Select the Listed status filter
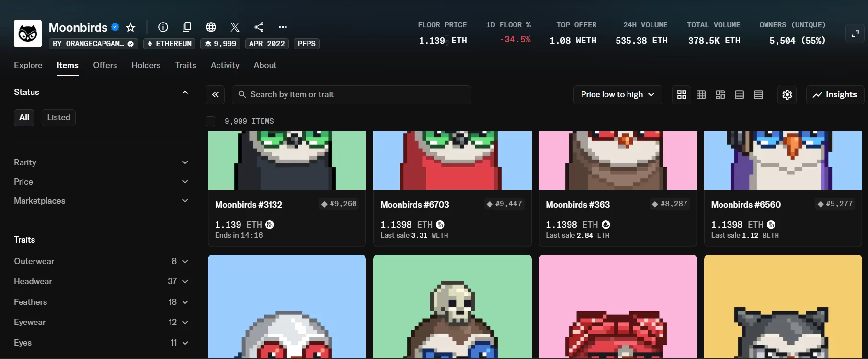868x359 pixels. (58, 117)
